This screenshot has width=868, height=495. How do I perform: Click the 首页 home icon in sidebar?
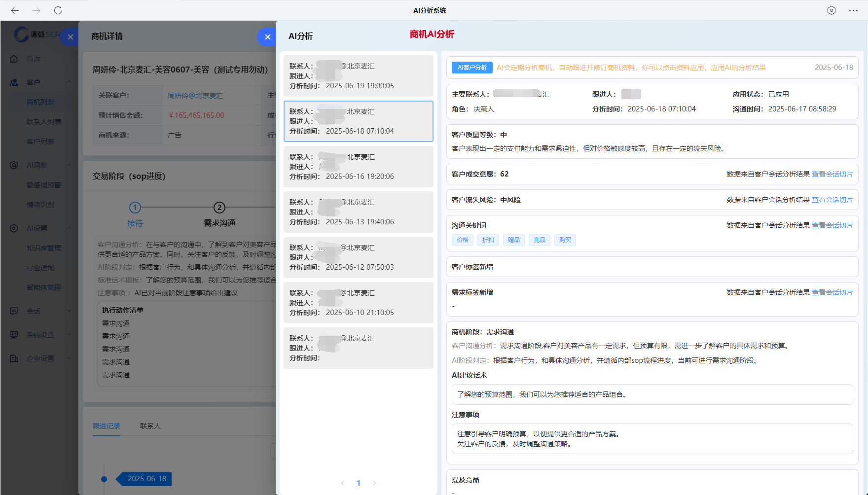click(14, 59)
